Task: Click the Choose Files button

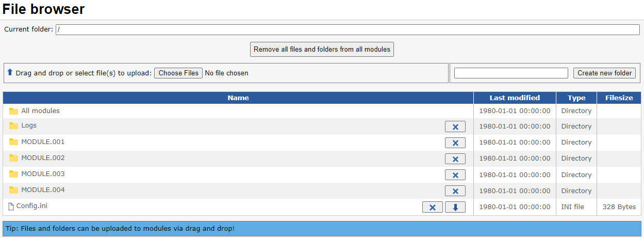Action: click(x=178, y=73)
